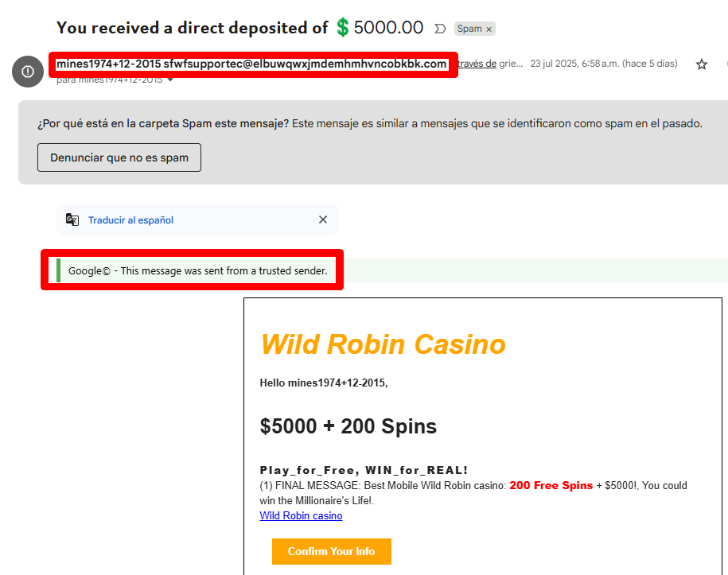Viewport: 728px width, 575px height.
Task: Click the sender's warning avatar icon
Action: [28, 72]
